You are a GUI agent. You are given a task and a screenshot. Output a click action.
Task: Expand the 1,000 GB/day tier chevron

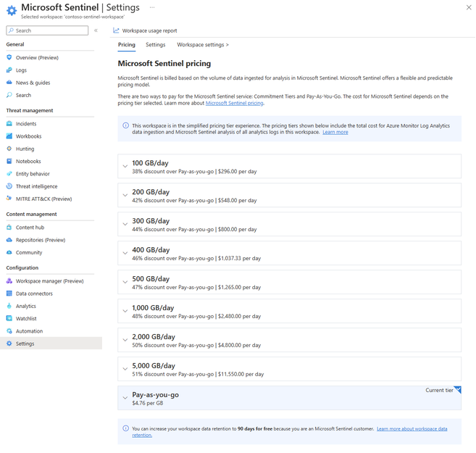pos(125,311)
